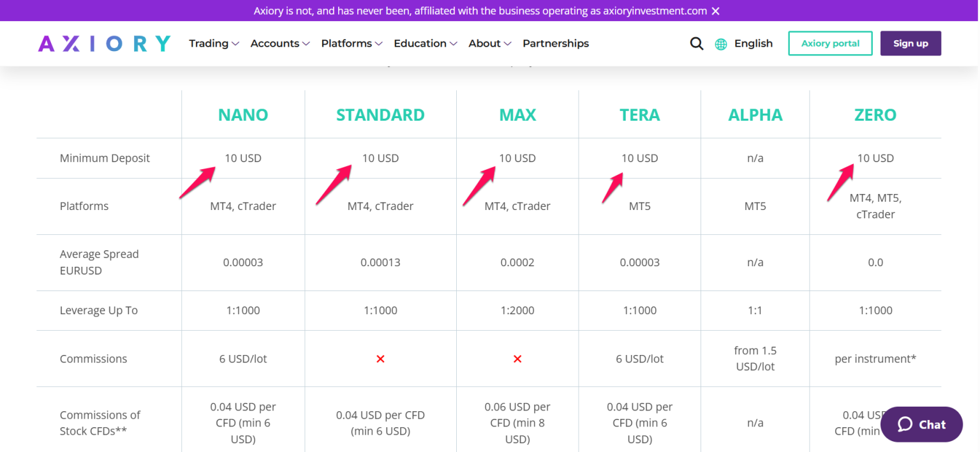Click the red X under STANDARD Commissions
The image size is (980, 452).
click(x=380, y=359)
